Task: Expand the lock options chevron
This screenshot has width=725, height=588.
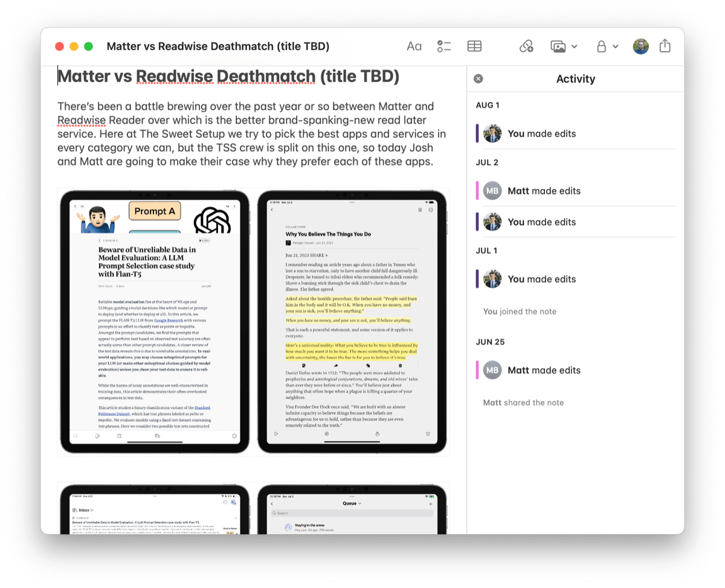Action: (616, 47)
